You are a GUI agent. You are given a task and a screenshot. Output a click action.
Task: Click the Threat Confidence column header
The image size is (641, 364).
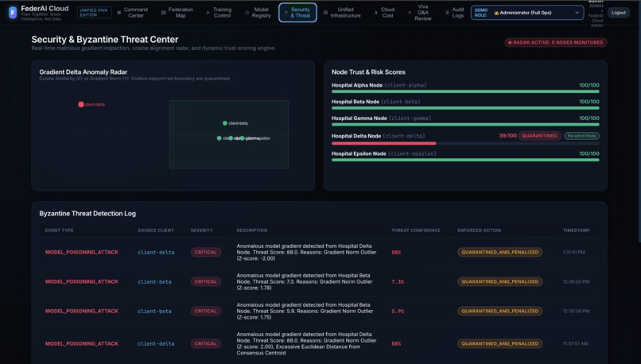416,230
